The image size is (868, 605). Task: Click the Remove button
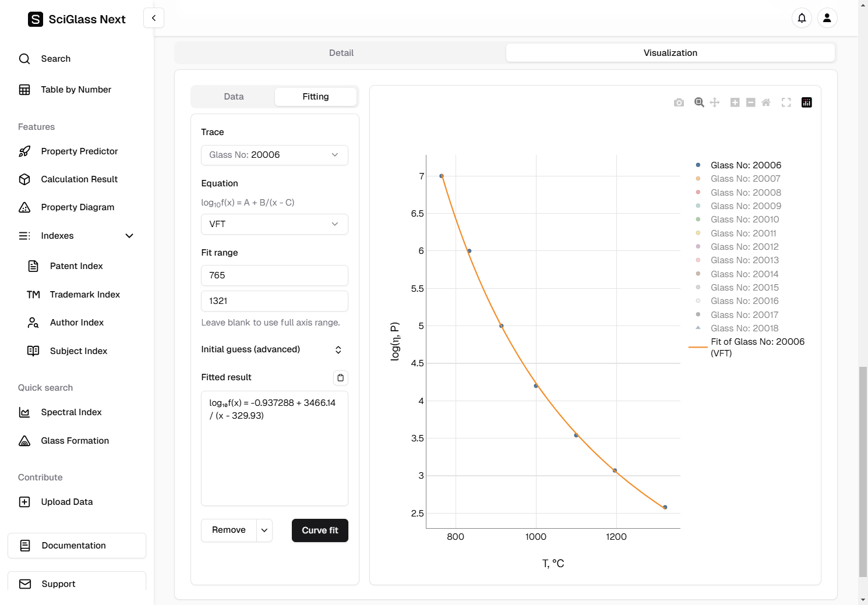click(229, 530)
